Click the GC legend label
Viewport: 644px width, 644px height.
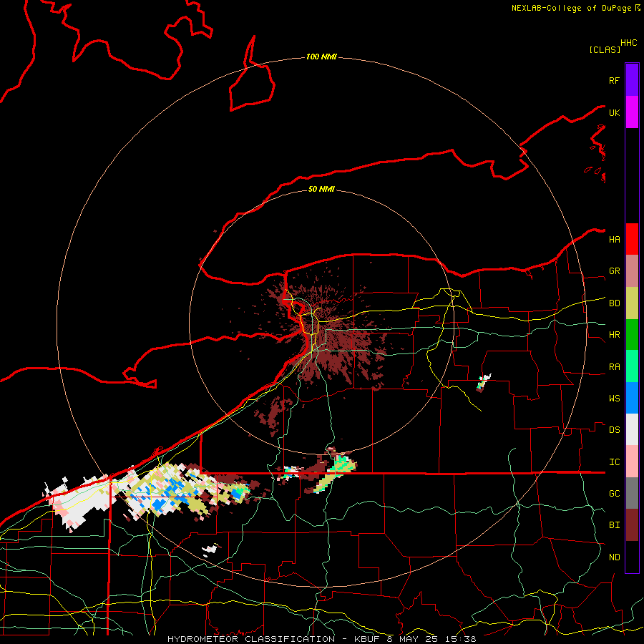(614, 494)
